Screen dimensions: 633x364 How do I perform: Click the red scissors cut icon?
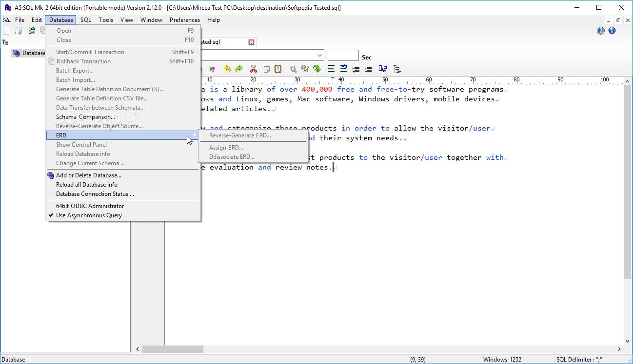pyautogui.click(x=254, y=69)
